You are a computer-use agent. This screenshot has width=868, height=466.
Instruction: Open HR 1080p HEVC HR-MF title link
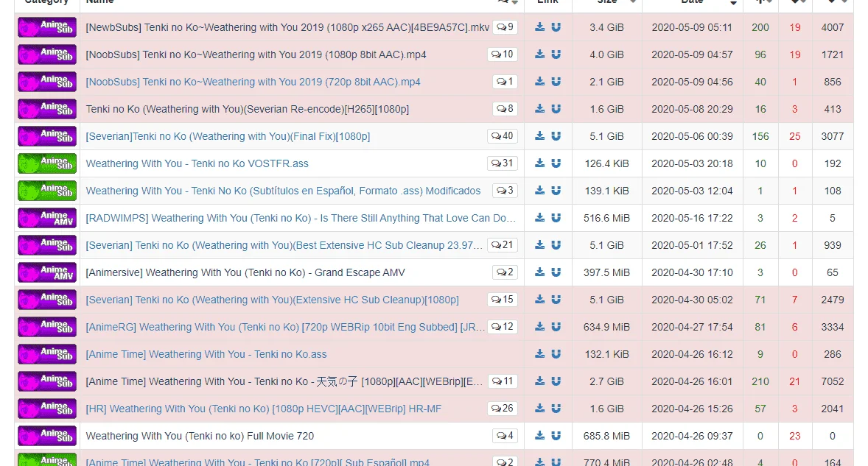(264, 409)
